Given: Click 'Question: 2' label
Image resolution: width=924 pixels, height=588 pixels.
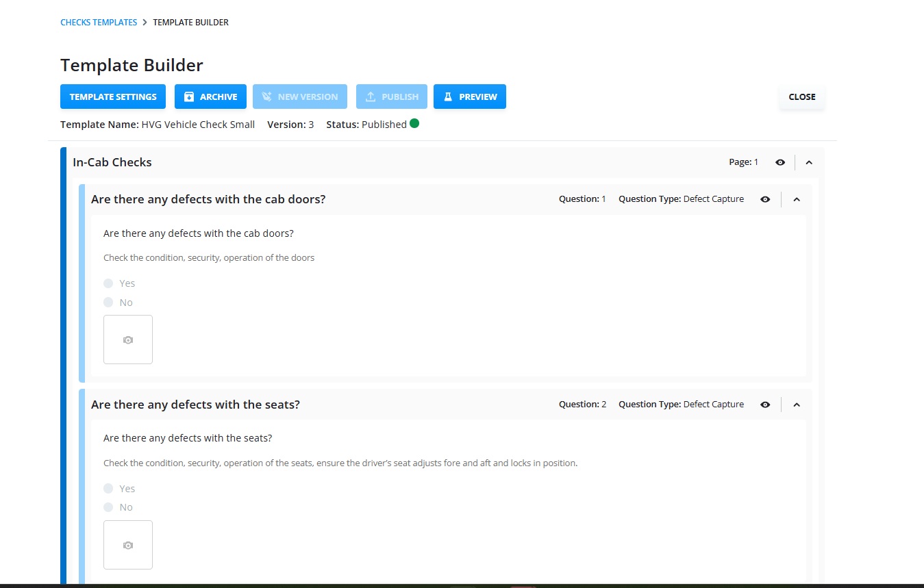Looking at the screenshot, I should click(583, 405).
